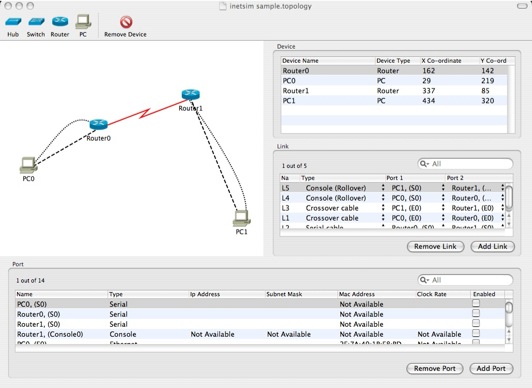Select the Router1 icon on the canvas
Image resolution: width=532 pixels, height=388 pixels.
[x=190, y=94]
